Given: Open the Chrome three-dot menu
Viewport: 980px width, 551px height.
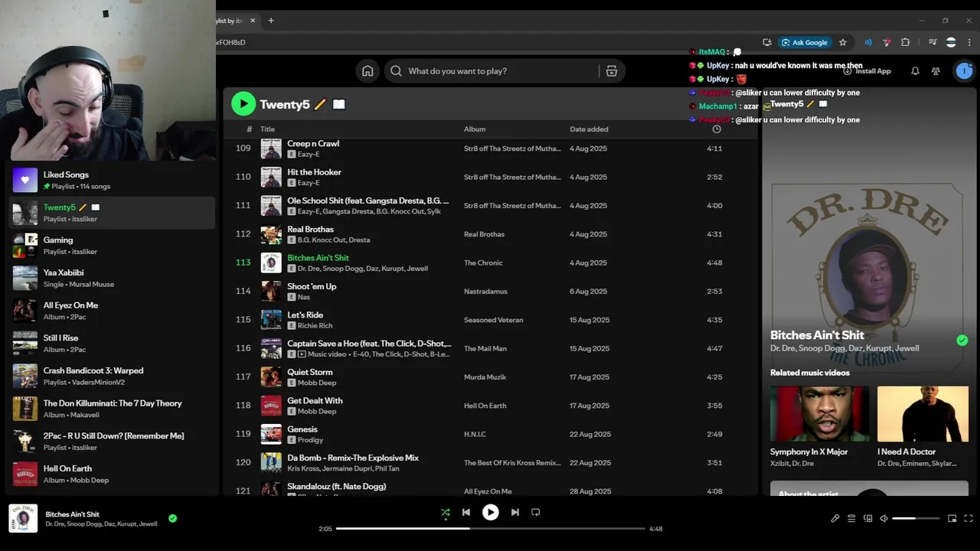Looking at the screenshot, I should pyautogui.click(x=969, y=42).
